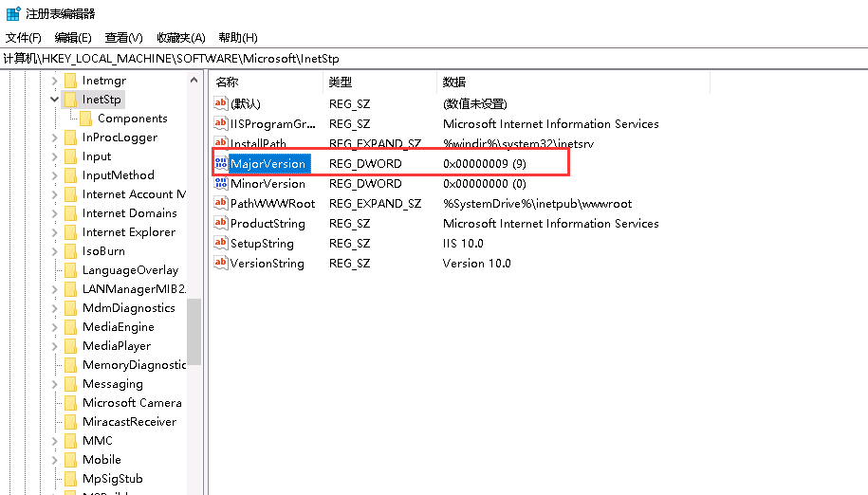Image resolution: width=868 pixels, height=495 pixels.
Task: Select the ProductString registry value
Action: click(x=268, y=223)
